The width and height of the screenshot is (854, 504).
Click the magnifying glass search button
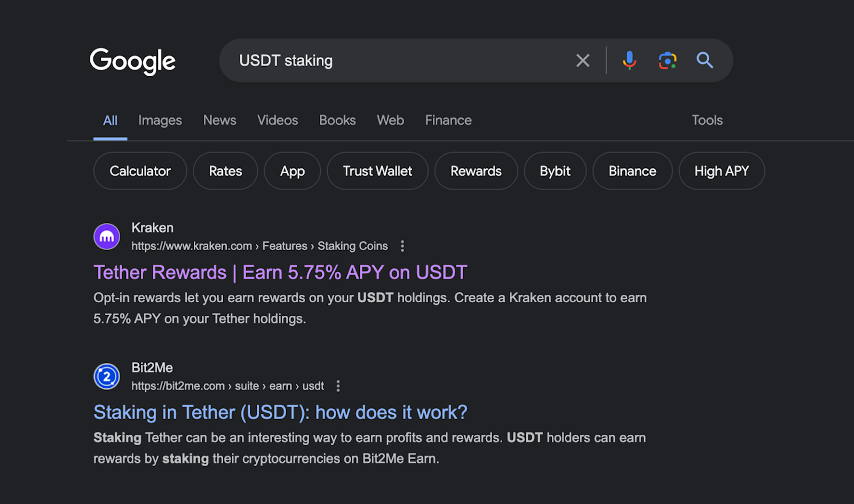tap(705, 60)
